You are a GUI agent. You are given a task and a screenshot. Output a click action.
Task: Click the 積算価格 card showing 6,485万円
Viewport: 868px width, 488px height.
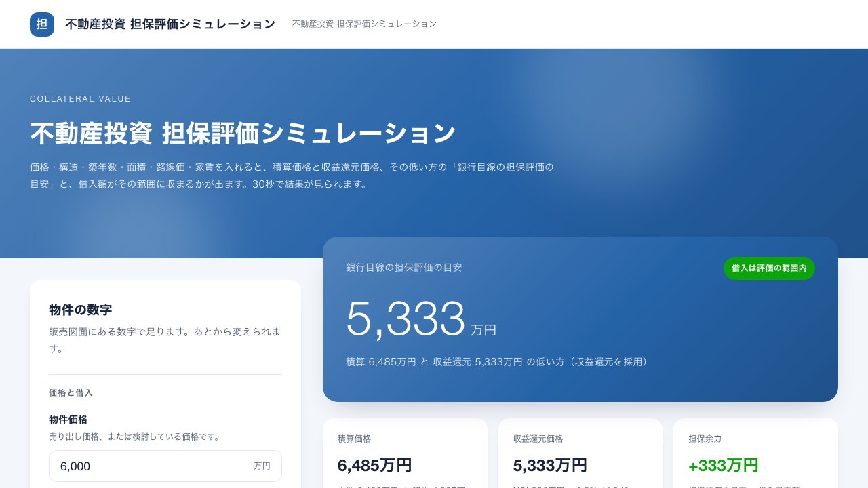(405, 453)
